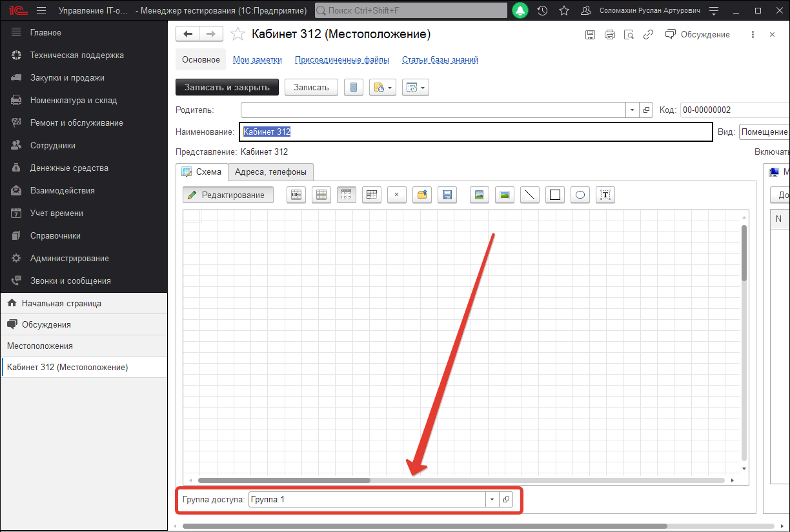Viewport: 790px width, 532px height.
Task: Click the print icon in form header
Action: [609, 35]
